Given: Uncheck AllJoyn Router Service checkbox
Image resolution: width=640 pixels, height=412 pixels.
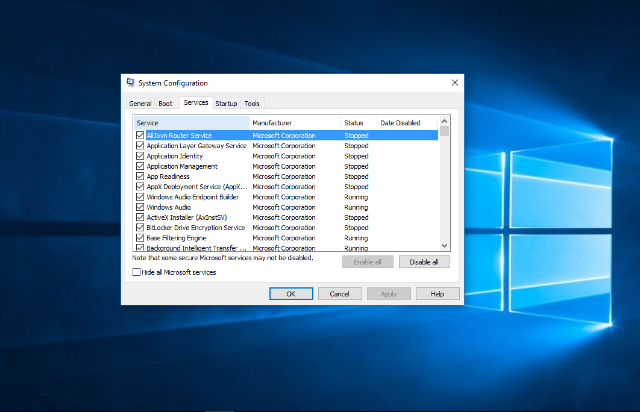Looking at the screenshot, I should (140, 135).
